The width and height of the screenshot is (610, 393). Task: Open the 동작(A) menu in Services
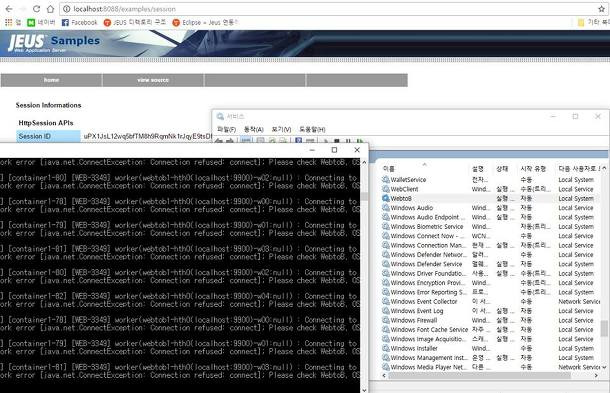[x=254, y=129]
